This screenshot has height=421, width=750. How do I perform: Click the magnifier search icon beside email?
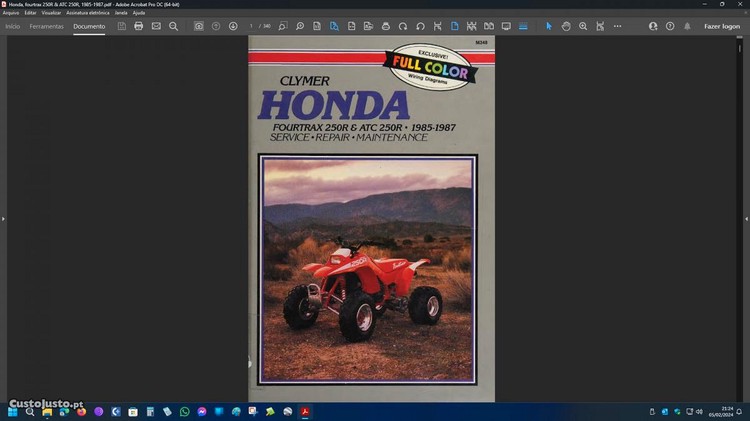[173, 26]
